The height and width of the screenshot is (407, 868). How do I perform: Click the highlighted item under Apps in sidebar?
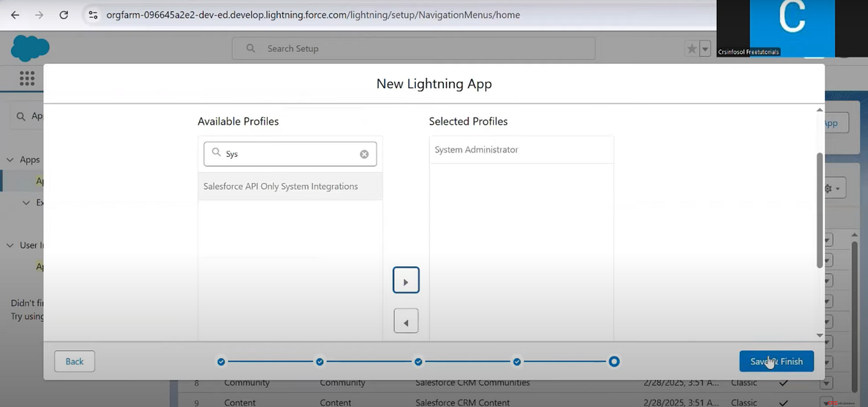point(40,181)
